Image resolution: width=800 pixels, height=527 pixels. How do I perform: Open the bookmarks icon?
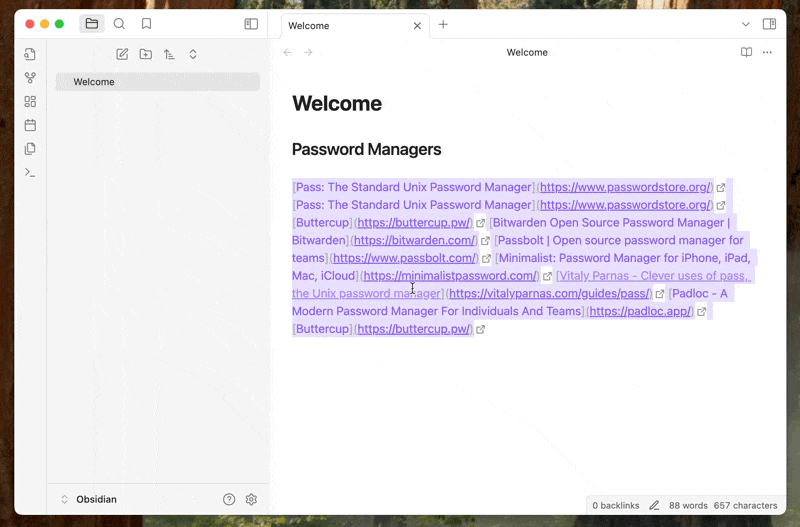[146, 24]
